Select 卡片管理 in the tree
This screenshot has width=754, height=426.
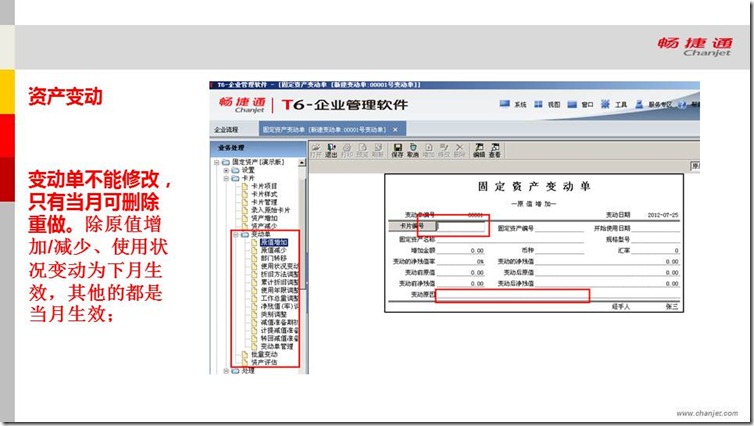coord(264,202)
